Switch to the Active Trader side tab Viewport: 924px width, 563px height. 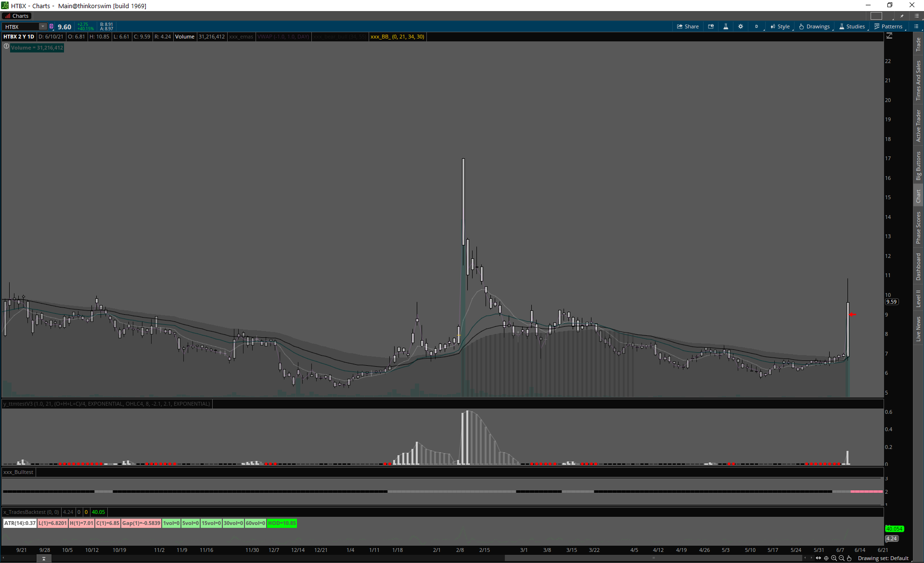pos(918,125)
